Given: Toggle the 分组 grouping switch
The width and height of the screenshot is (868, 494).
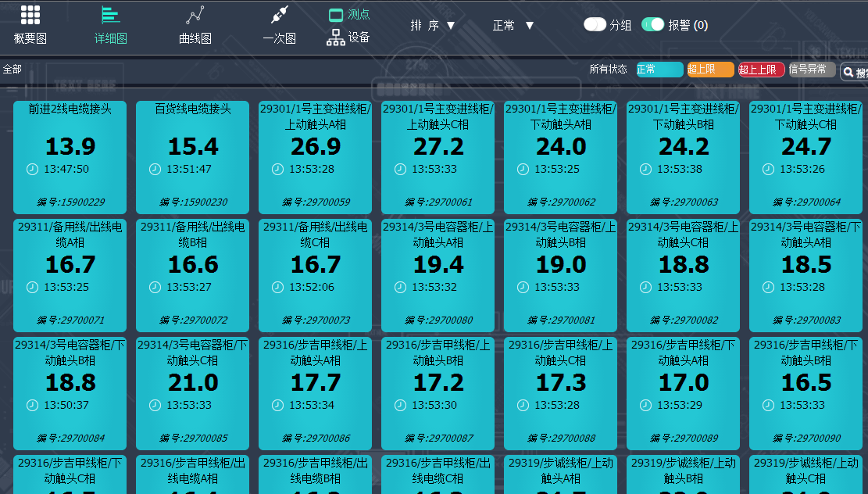Looking at the screenshot, I should (595, 24).
